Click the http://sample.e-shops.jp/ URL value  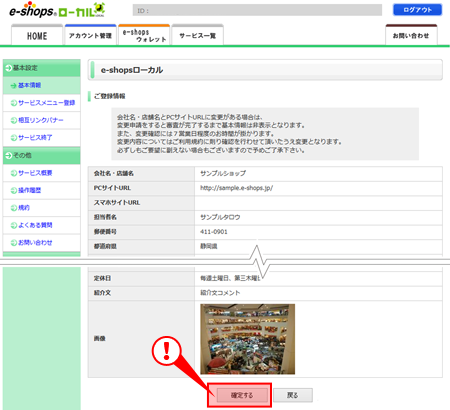(236, 188)
